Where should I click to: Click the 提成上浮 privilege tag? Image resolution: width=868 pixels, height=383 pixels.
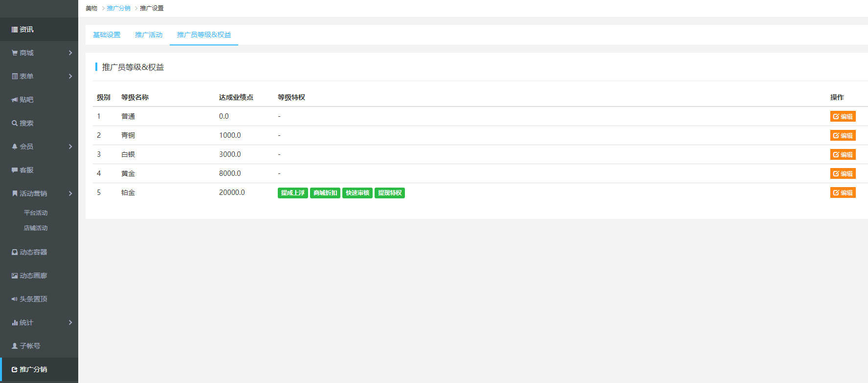click(x=292, y=193)
